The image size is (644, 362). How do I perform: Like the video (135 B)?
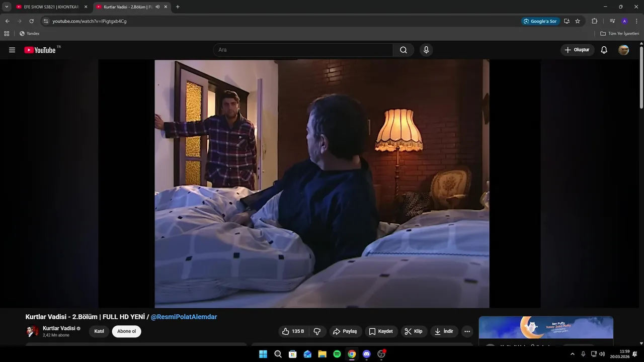[293, 331]
